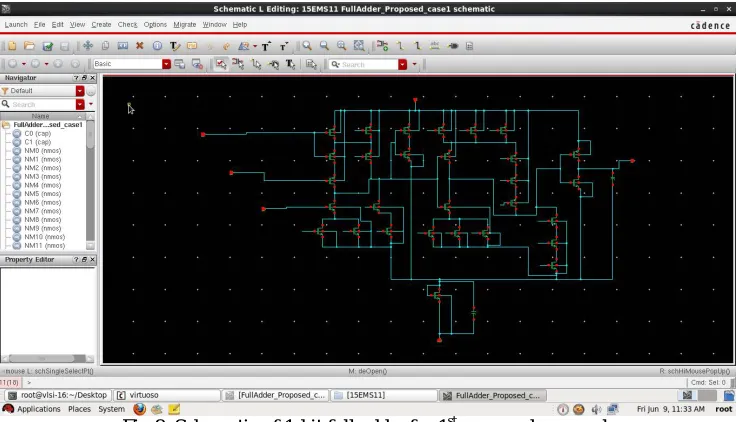Click the Check and Save icon

(x=47, y=46)
